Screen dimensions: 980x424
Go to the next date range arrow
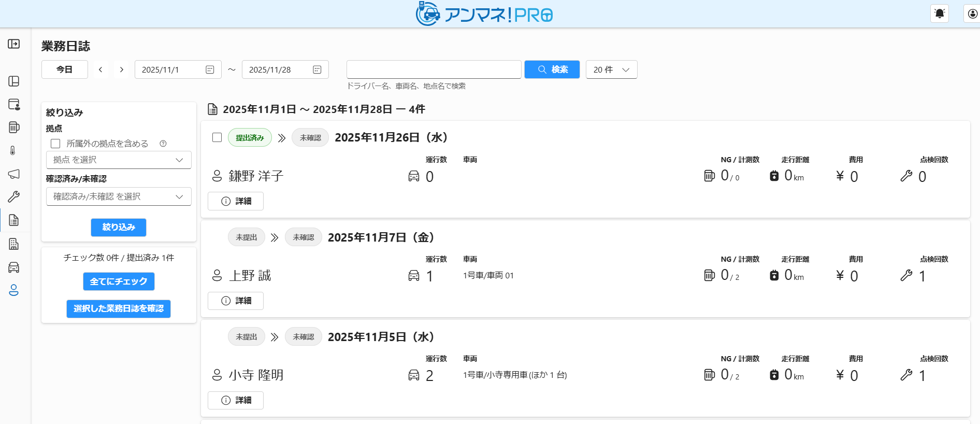(x=122, y=69)
